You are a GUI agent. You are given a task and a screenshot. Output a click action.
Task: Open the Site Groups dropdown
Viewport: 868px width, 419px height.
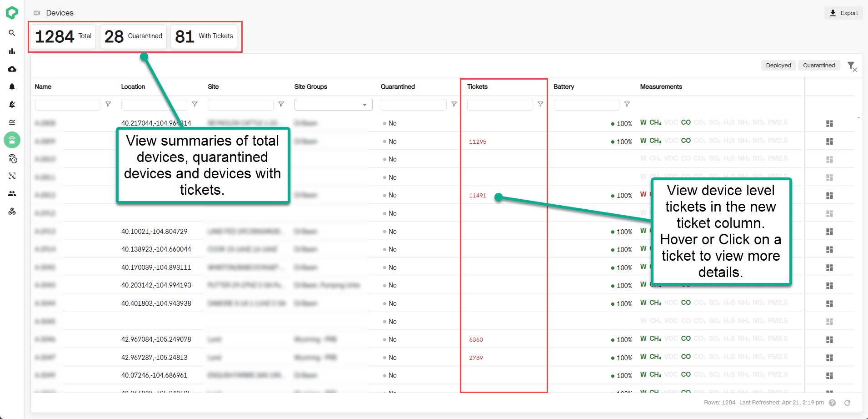(x=364, y=104)
